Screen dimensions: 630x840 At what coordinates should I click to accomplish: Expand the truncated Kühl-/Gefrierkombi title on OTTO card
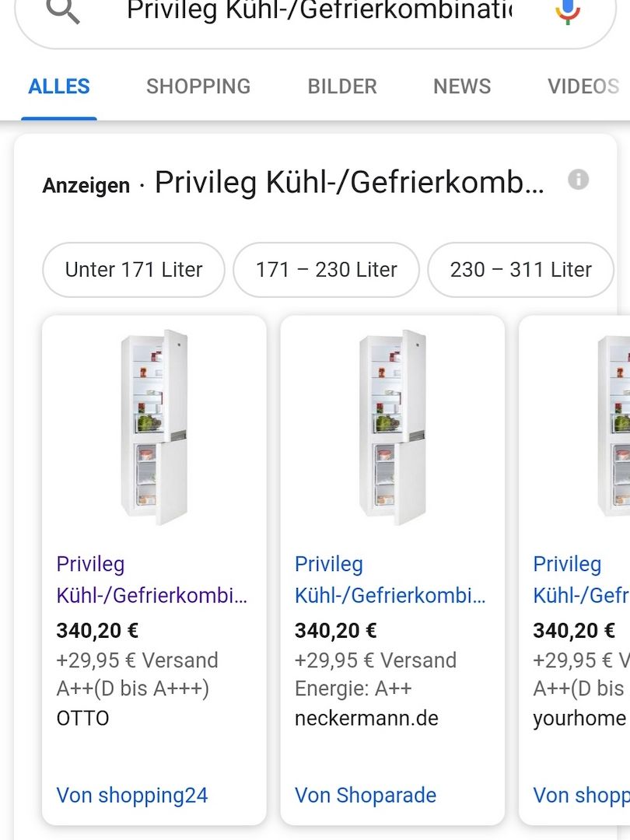tap(139, 596)
